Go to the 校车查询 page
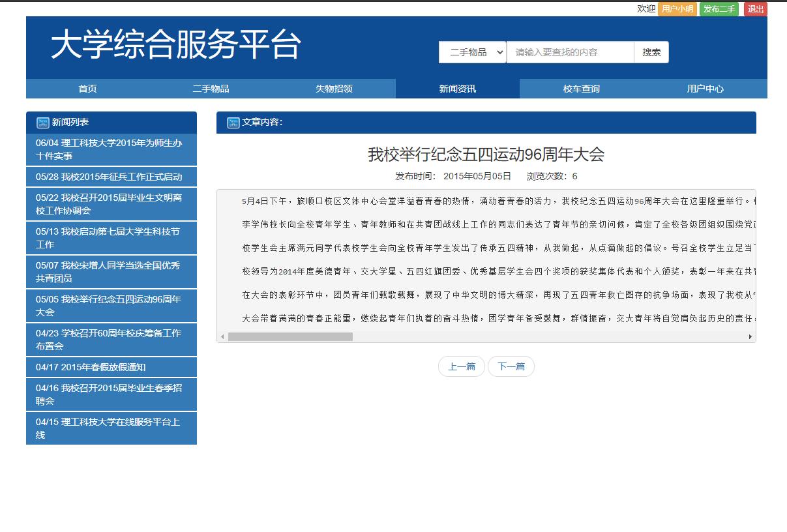This screenshot has height=532, width=787. [580, 89]
